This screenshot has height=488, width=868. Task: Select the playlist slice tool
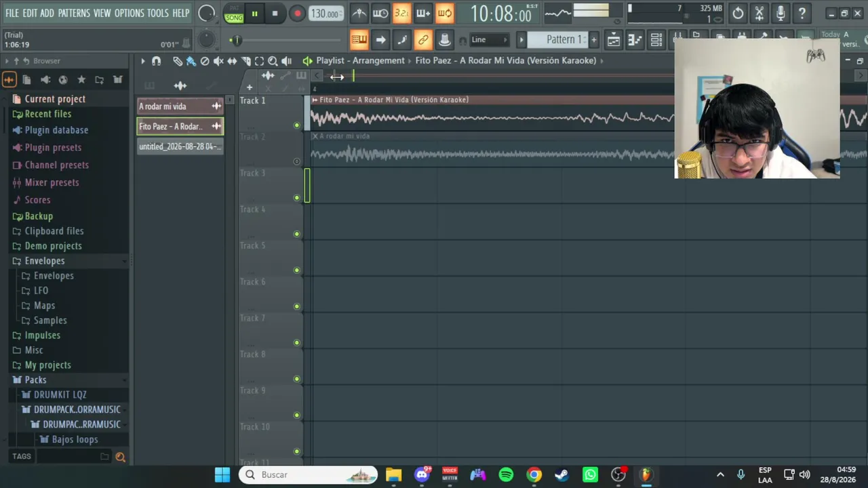coord(245,61)
